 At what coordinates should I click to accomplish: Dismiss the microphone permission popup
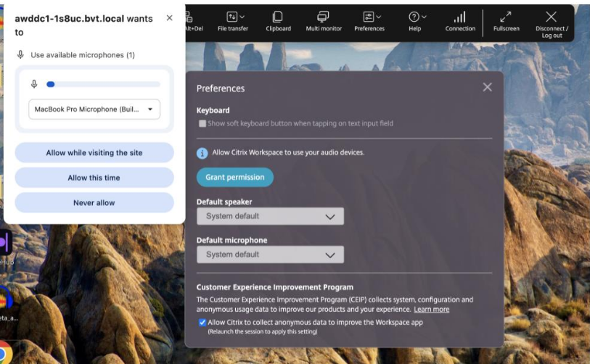click(169, 17)
